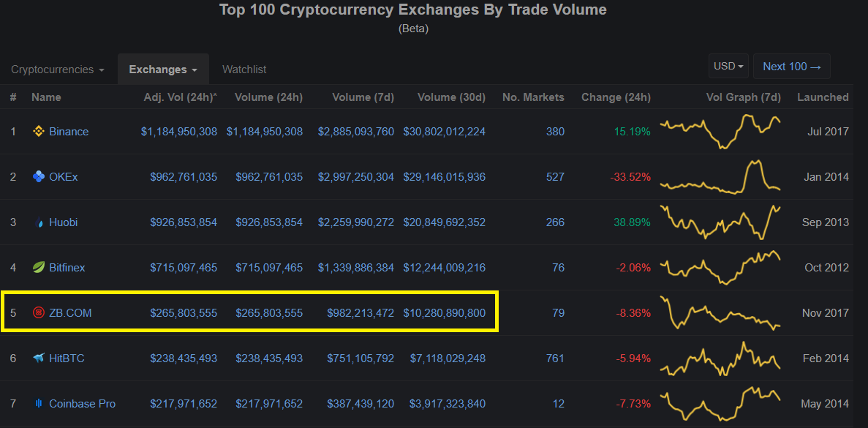Click the Huobi flame logo icon

[38, 222]
